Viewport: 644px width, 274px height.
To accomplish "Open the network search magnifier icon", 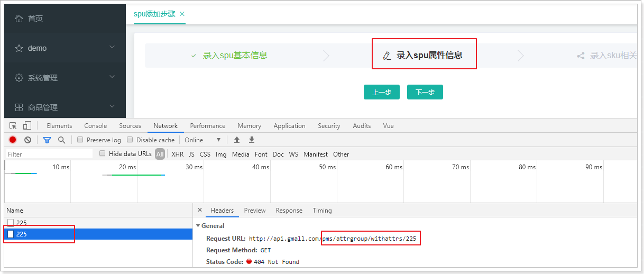I will click(62, 140).
